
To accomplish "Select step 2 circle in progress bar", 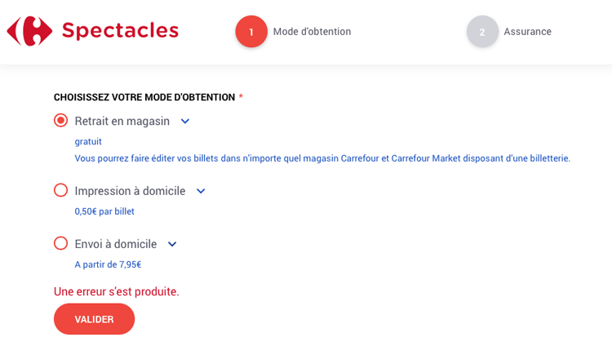I will [x=482, y=32].
